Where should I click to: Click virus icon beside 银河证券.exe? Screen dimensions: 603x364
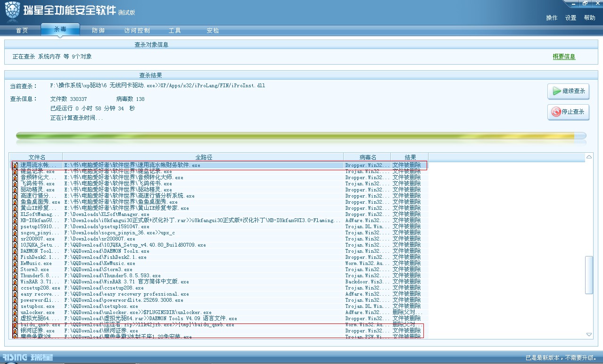coord(15,331)
